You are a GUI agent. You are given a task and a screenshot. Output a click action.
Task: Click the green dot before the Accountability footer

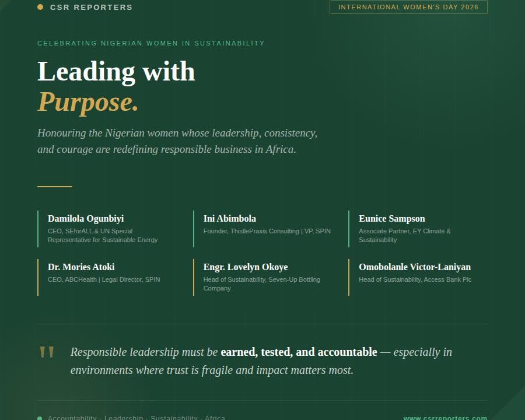(x=40, y=418)
